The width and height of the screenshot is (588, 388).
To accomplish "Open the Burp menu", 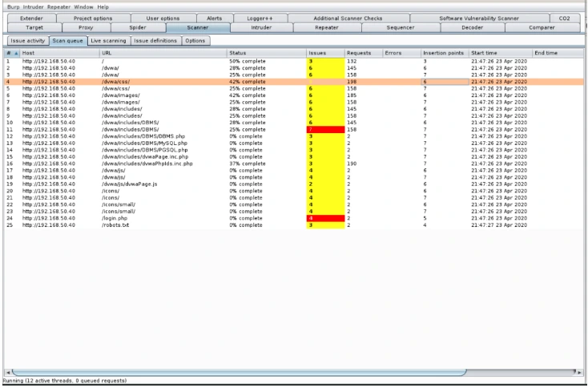I will point(13,6).
